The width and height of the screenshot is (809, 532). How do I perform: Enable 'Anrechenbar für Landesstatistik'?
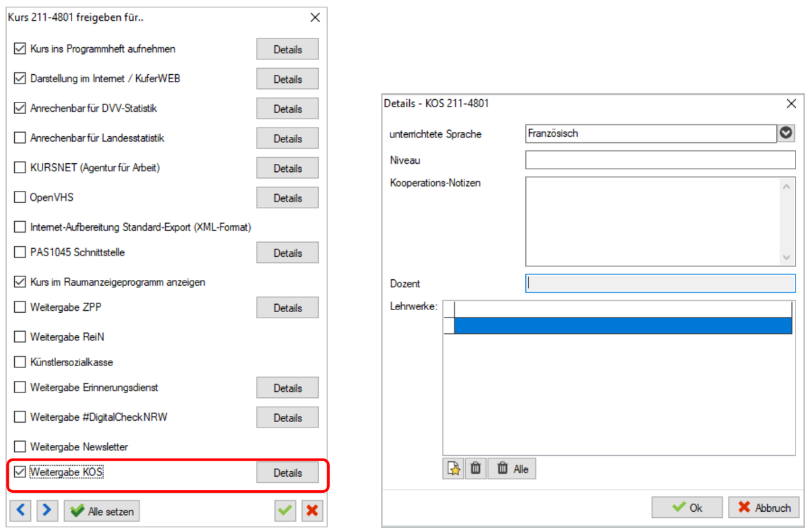coord(20,138)
